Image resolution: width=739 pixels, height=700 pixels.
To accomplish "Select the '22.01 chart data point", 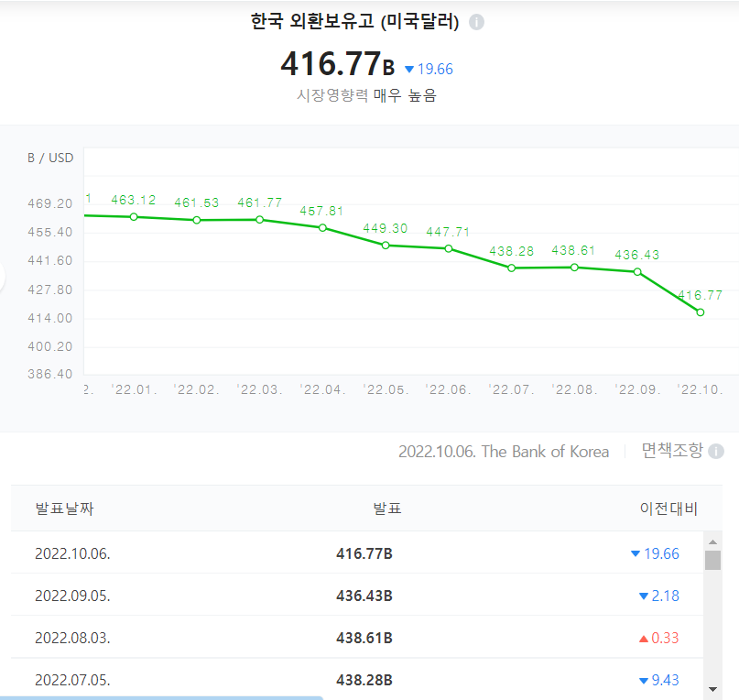I will click(134, 217).
